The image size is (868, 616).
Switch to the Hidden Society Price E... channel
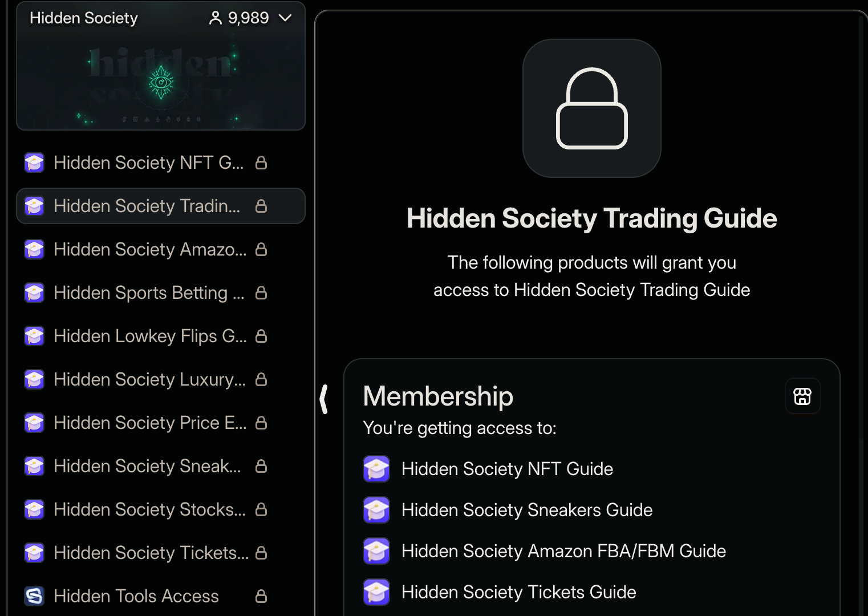(150, 423)
